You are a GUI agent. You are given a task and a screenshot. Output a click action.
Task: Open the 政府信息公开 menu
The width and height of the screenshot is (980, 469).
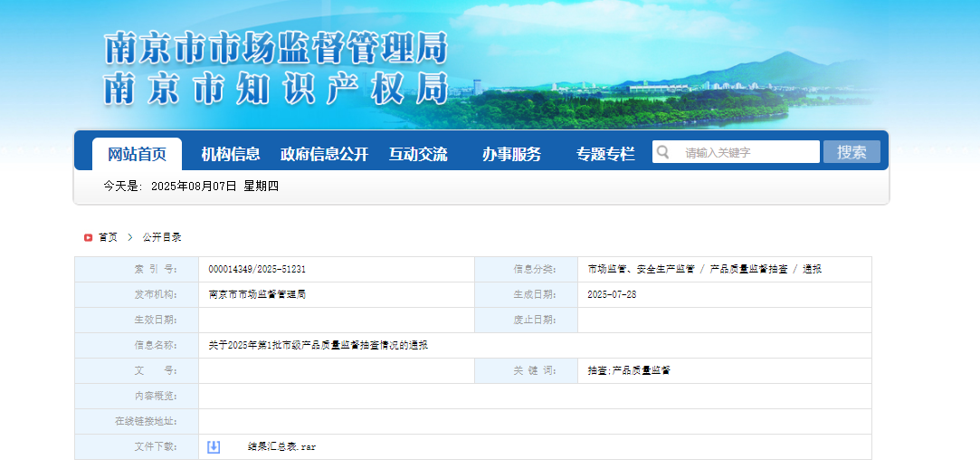pos(324,154)
